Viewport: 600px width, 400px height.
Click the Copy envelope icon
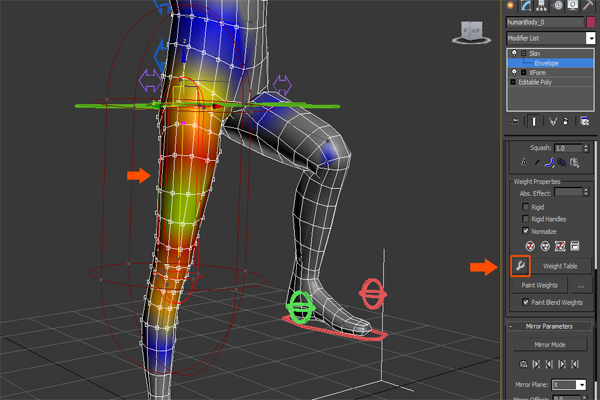(561, 162)
